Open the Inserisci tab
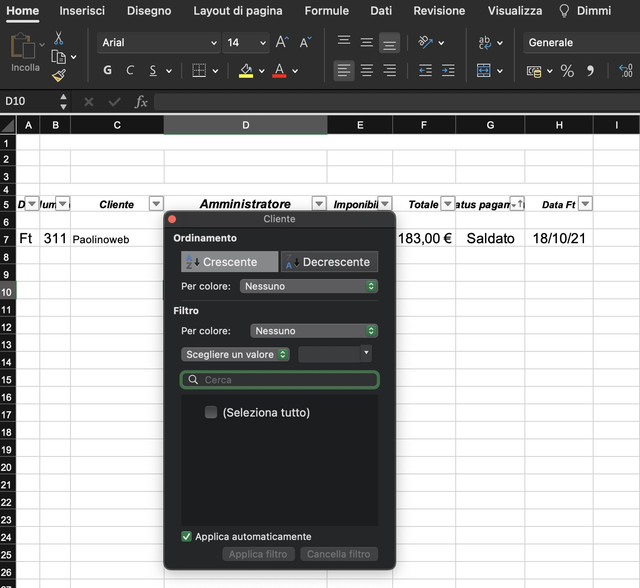 click(x=82, y=11)
